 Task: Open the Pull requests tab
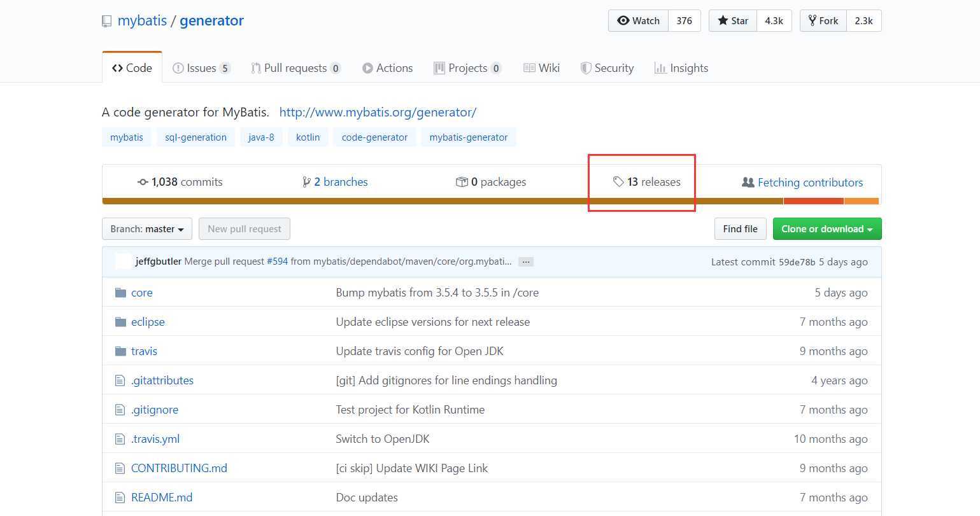[x=296, y=68]
